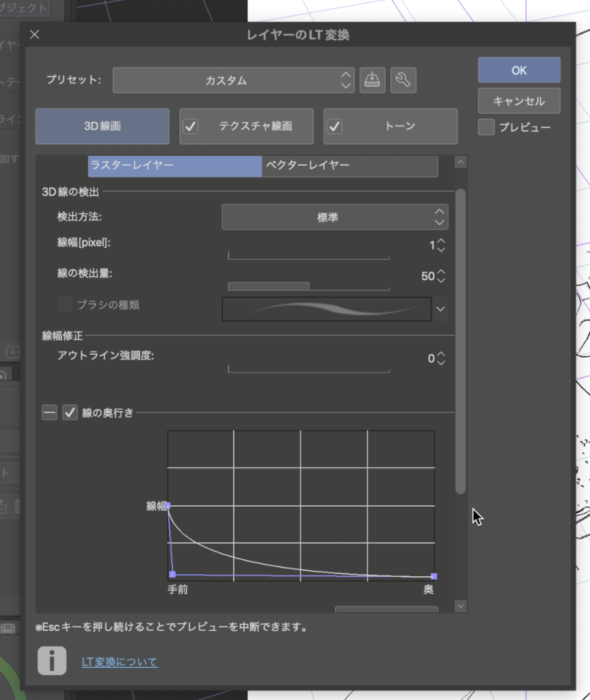This screenshot has width=590, height=700.
Task: Toggle the プレビュー checkbox
Action: 486,127
